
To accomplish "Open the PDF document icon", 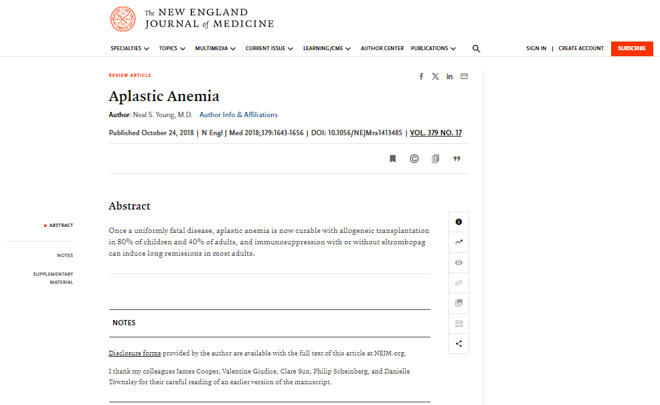I will click(x=435, y=159).
